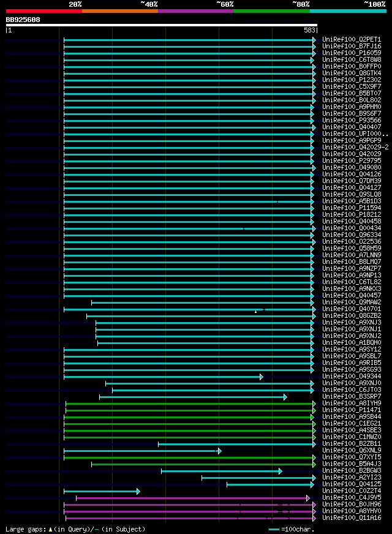Open the UniRef100_C6T8W8 hit label

(x=352, y=59)
